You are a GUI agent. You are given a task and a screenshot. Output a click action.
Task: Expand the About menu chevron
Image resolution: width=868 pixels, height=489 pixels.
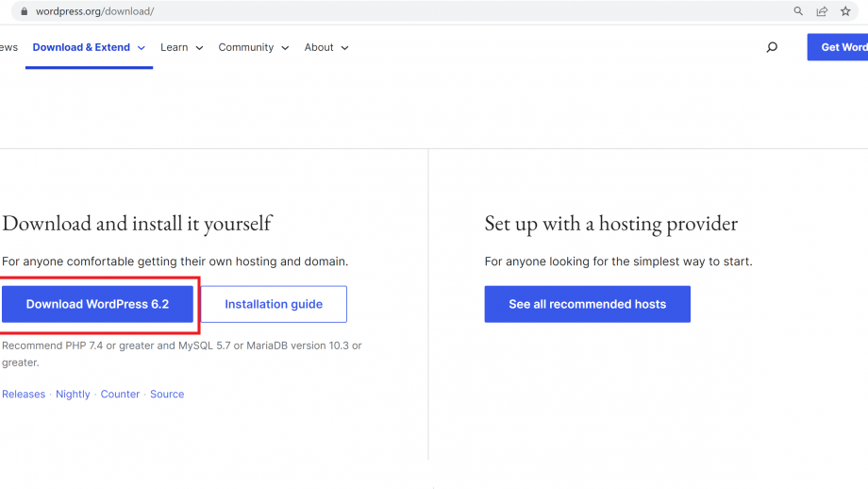coord(344,48)
